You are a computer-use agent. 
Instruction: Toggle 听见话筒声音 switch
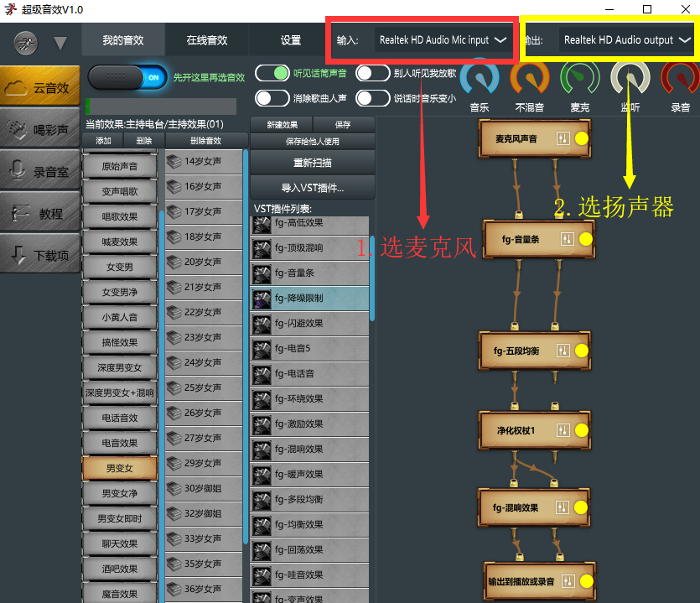point(272,73)
